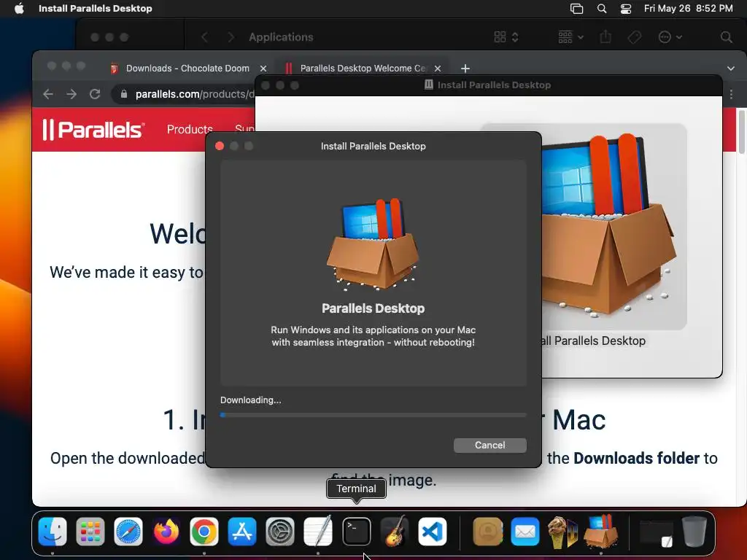
Task: Click Parallels box icon in installer dialog
Action: [373, 244]
